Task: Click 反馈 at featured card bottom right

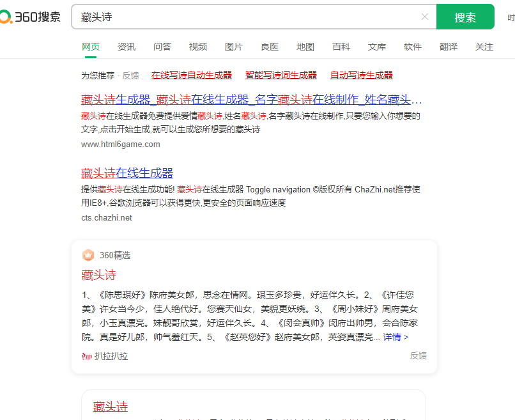Action: click(419, 355)
